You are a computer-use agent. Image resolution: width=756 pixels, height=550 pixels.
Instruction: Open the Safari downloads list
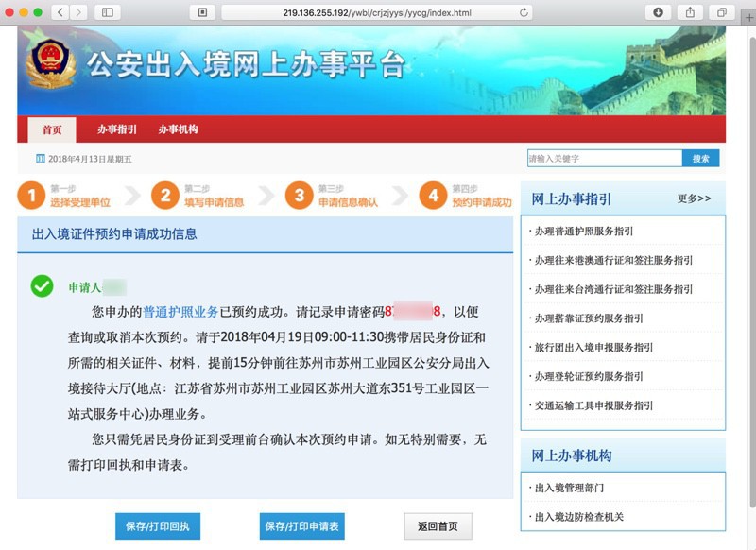[658, 12]
